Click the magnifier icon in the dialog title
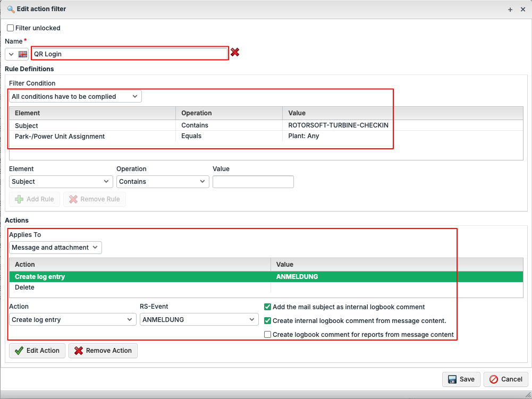 11,9
